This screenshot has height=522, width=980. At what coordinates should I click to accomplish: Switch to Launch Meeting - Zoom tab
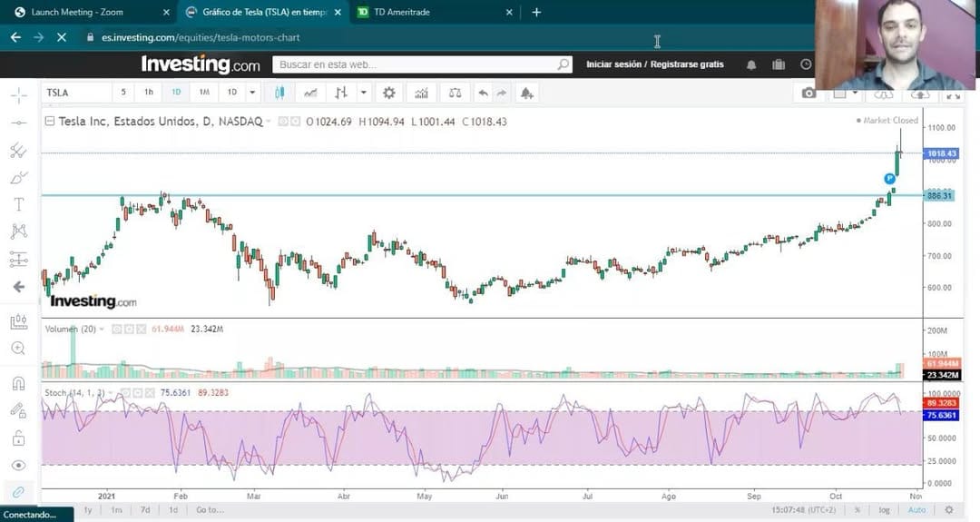(x=92, y=12)
